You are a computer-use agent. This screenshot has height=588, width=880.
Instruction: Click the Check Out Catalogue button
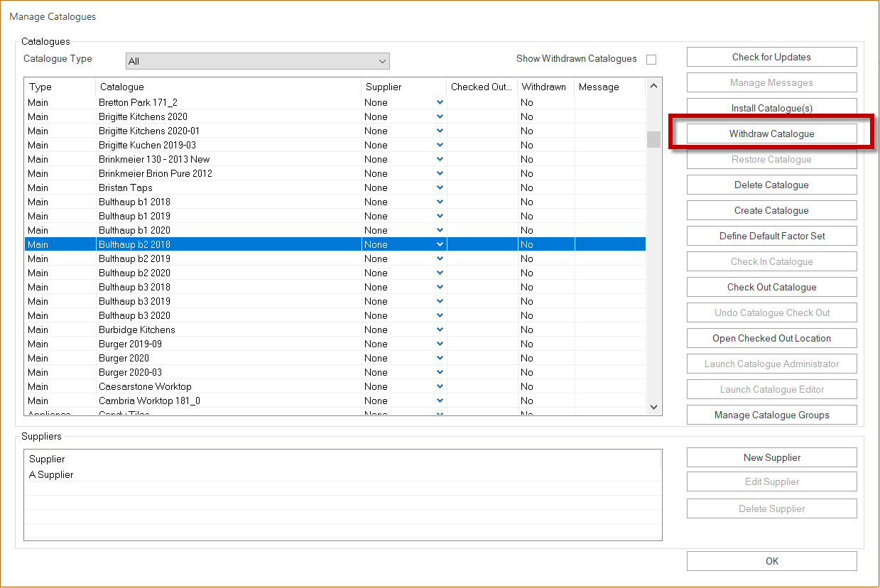[x=771, y=287]
